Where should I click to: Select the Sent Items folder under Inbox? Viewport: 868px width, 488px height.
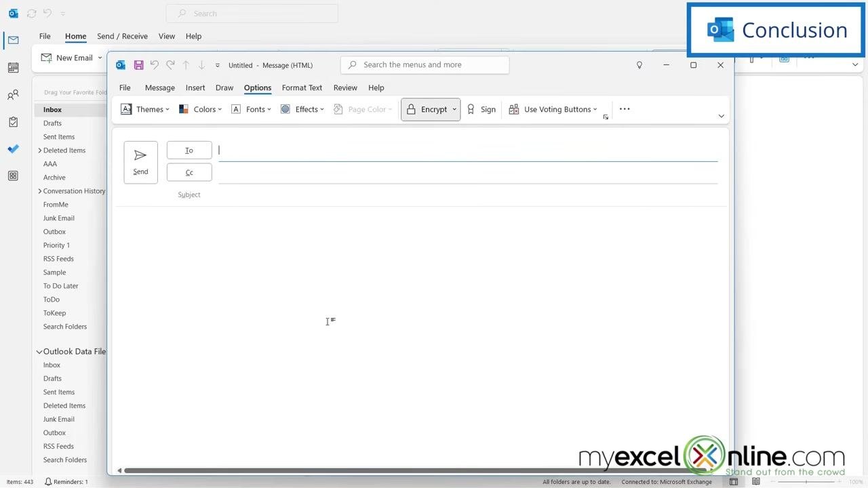(59, 137)
